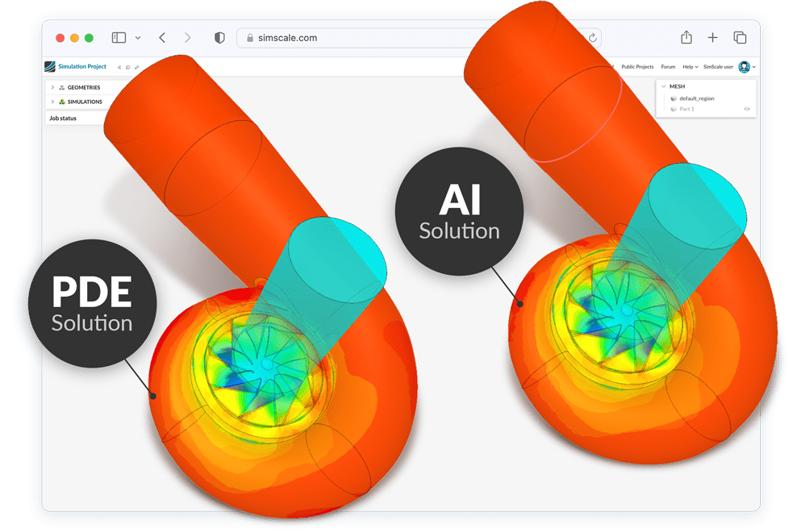Click the Job status panel header
This screenshot has height=532, width=801.
coord(65,118)
